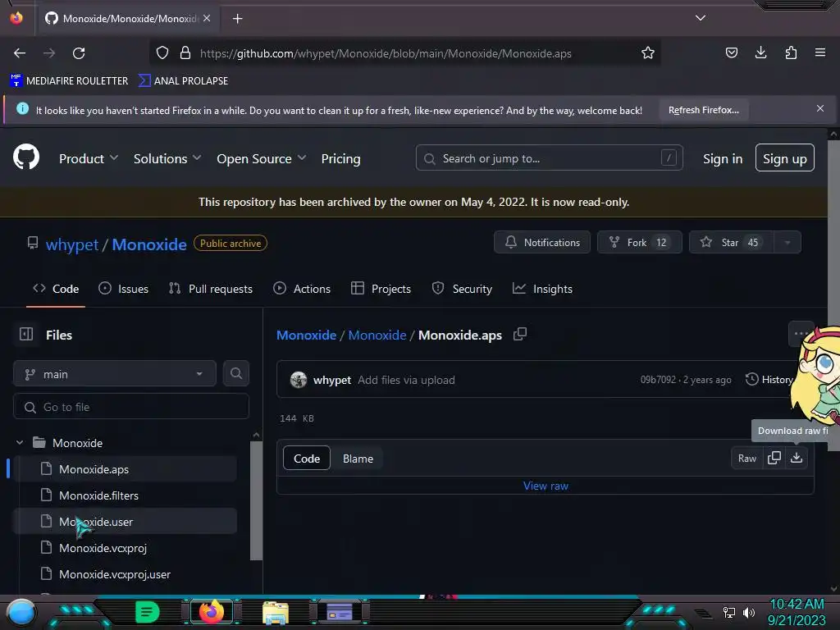Viewport: 840px width, 630px height.
Task: Click the GitHub Octocat logo
Action: [26, 157]
